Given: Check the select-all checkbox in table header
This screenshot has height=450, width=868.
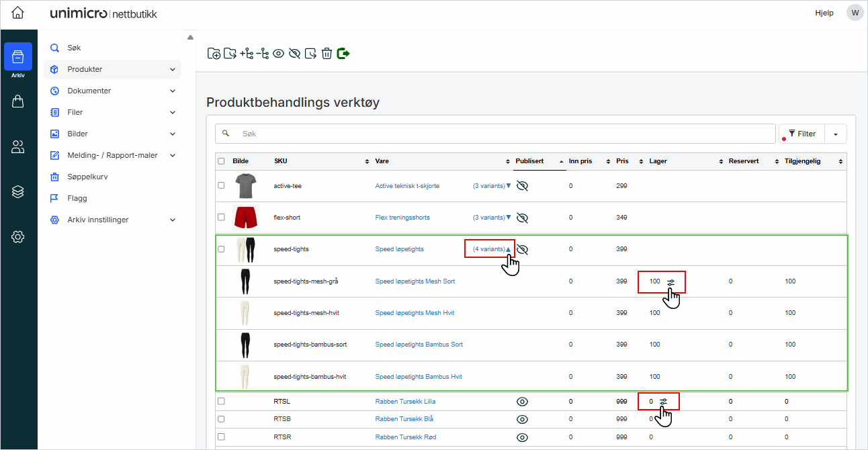Looking at the screenshot, I should [221, 161].
